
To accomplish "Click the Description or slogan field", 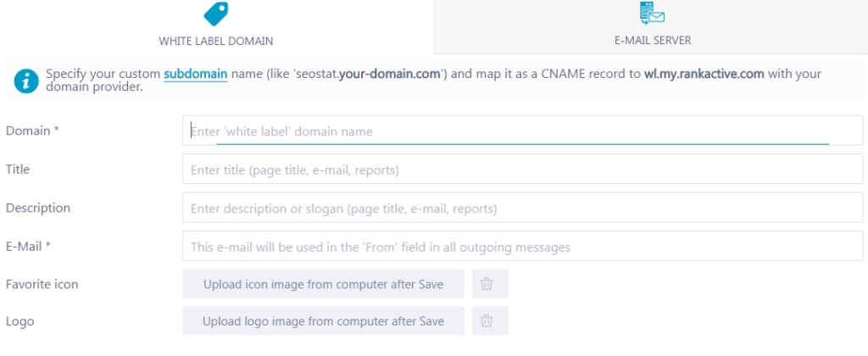I will coord(522,208).
